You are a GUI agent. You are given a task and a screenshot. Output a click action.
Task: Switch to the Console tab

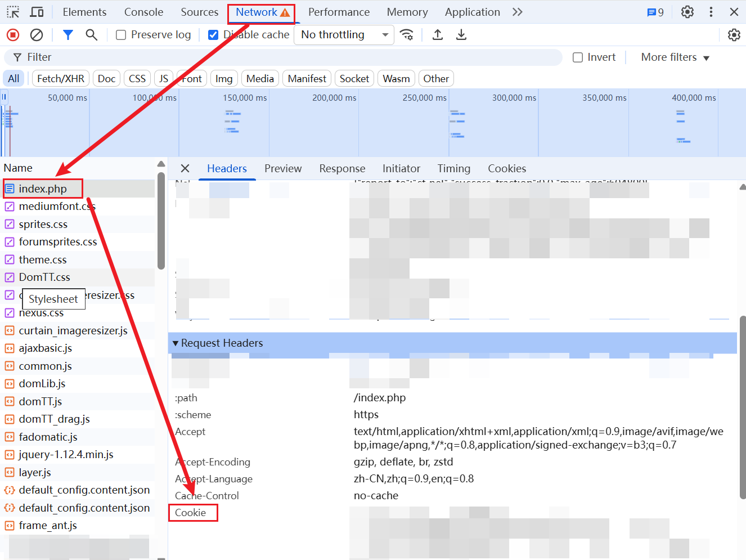tap(143, 12)
